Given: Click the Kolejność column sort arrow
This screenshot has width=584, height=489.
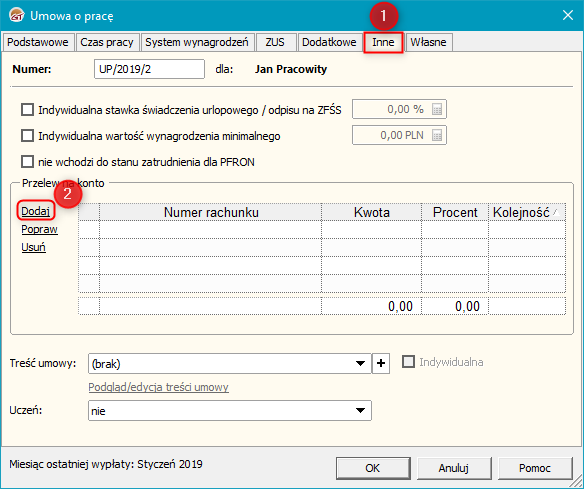Looking at the screenshot, I should 556,212.
